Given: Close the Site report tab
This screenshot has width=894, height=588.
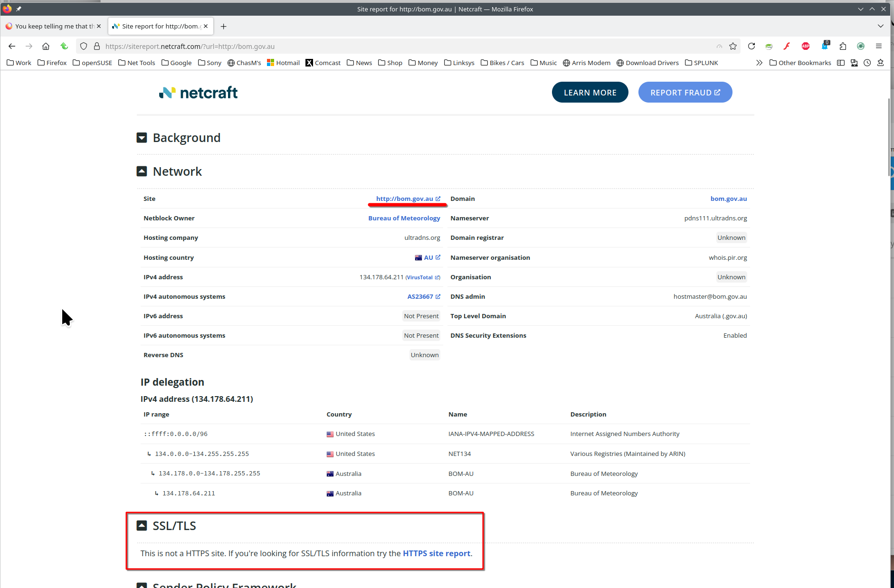Looking at the screenshot, I should click(x=206, y=26).
